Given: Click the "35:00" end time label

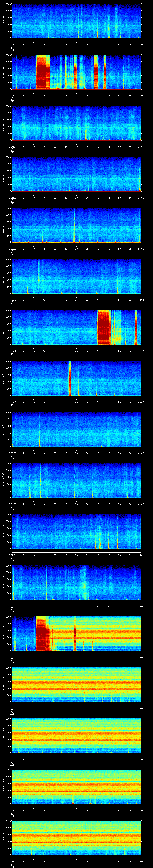Looking at the screenshot, I should (141, 657).
